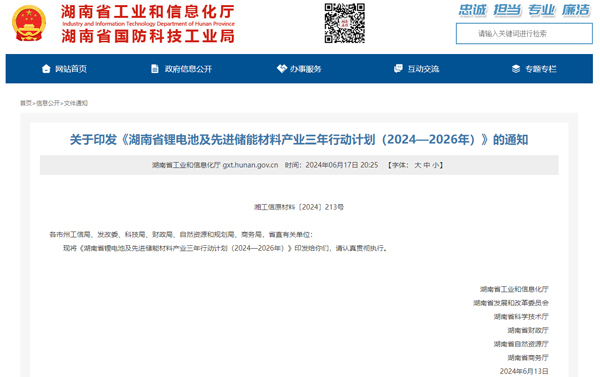Set font size to 中
The height and width of the screenshot is (377, 600).
click(x=427, y=165)
